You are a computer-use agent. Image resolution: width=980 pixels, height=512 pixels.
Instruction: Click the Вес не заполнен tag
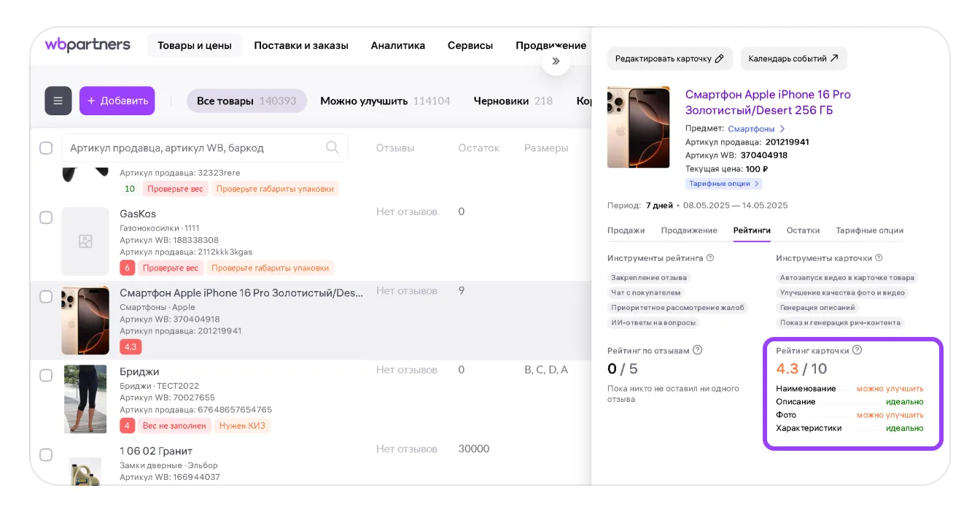point(174,425)
